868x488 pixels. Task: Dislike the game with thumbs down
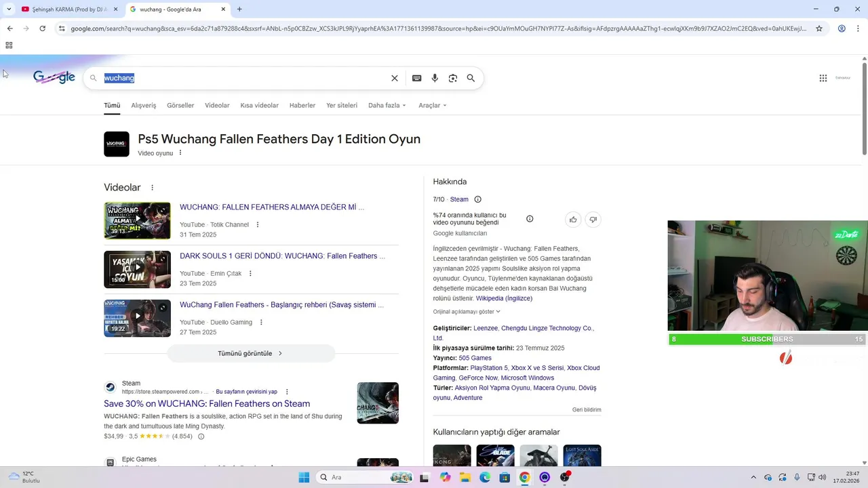click(593, 220)
